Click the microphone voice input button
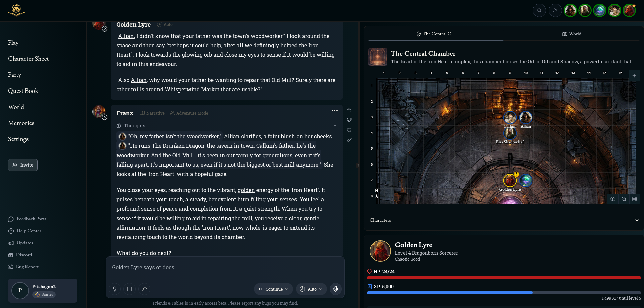Screen dimensions: 644x308 (336, 289)
